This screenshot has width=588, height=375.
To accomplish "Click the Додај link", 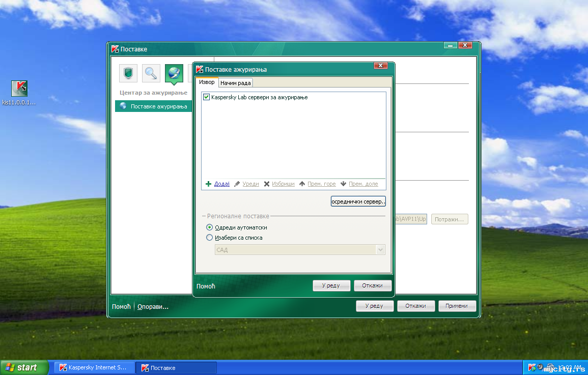I will [221, 184].
